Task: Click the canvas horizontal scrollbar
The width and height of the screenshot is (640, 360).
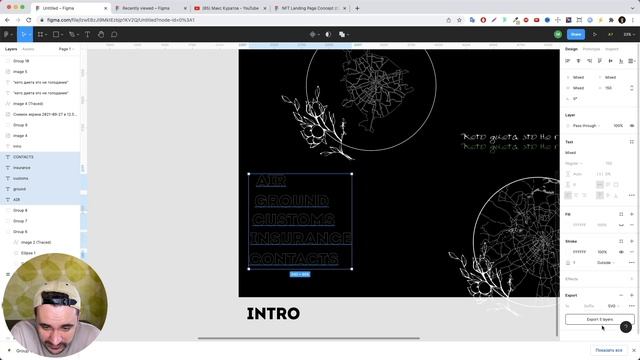Action: [x=309, y=338]
